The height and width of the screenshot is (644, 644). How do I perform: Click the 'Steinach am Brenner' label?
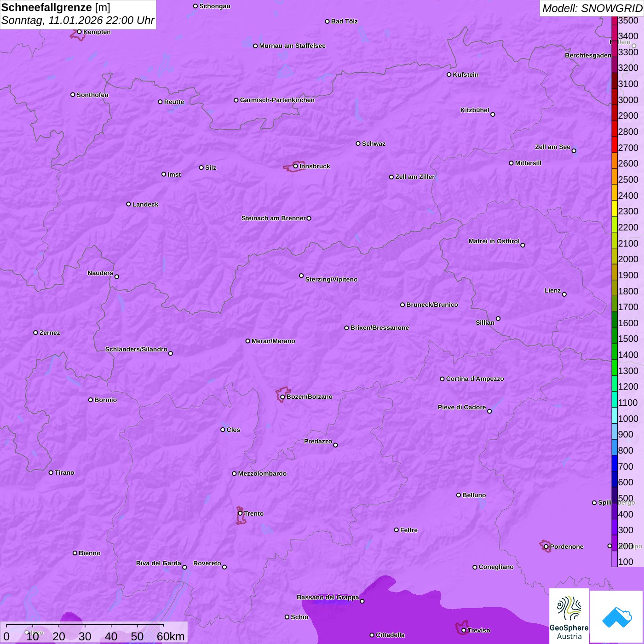click(x=274, y=218)
